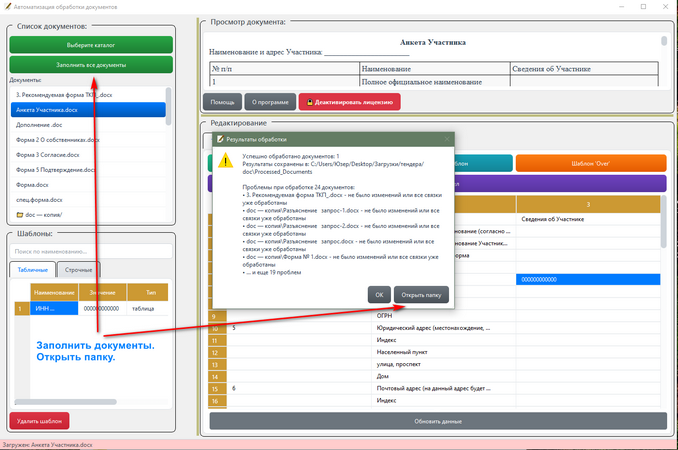Click the status bar text 'Загружен: Анкета Участника.docx'
Image resolution: width=678 pixels, height=450 pixels.
pyautogui.click(x=48, y=445)
